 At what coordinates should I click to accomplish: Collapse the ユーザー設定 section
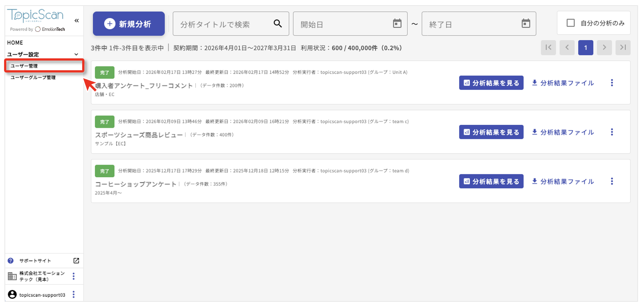pos(76,54)
